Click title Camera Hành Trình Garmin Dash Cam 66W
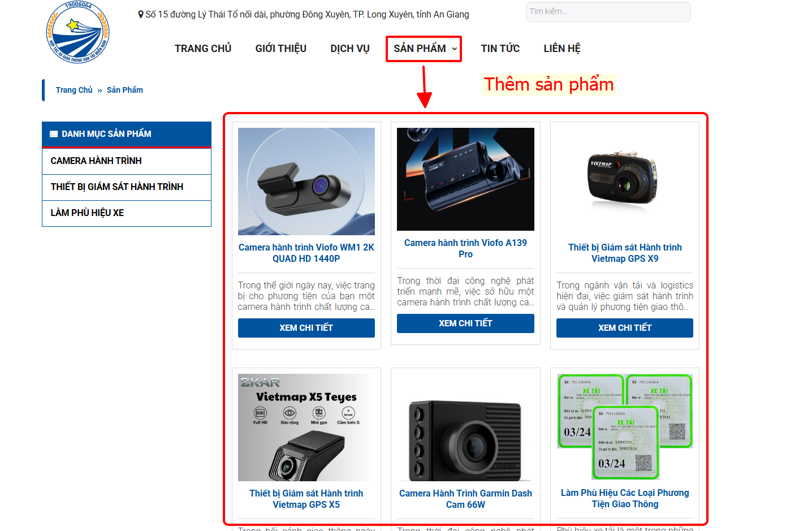Screen dimensions: 812x531 coord(465,499)
